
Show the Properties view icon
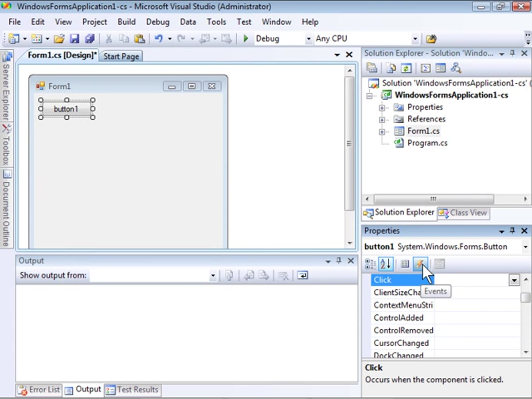point(404,264)
